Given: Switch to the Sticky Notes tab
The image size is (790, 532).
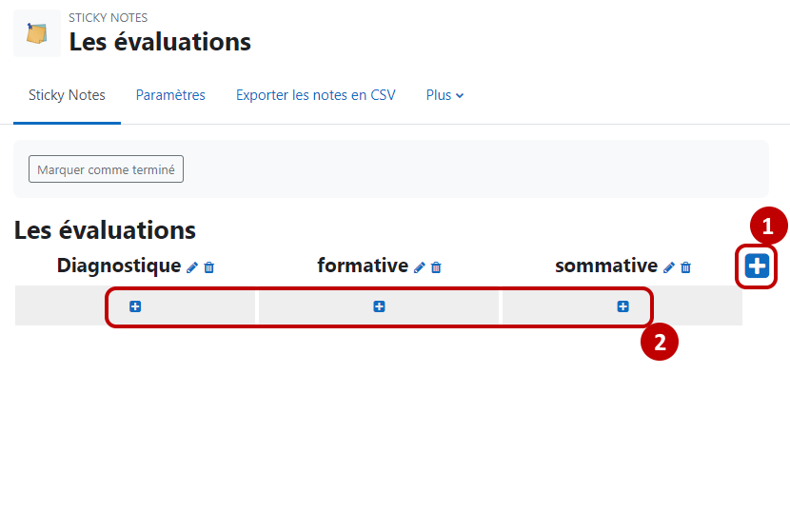Looking at the screenshot, I should (x=67, y=95).
